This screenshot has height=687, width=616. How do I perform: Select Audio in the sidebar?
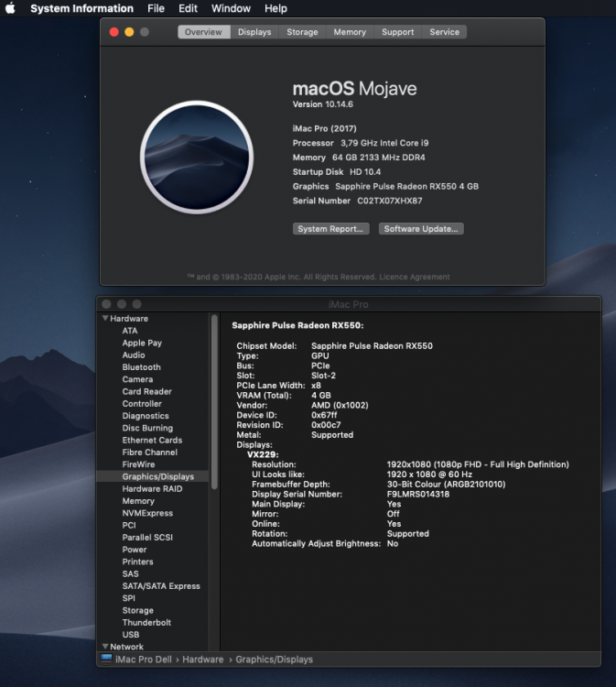134,354
